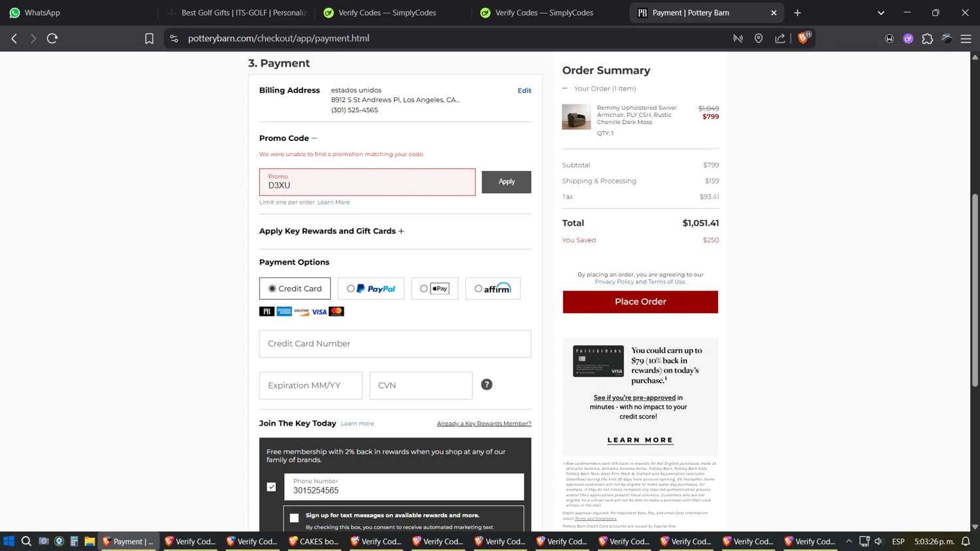Select PayPal payment option

pyautogui.click(x=371, y=289)
